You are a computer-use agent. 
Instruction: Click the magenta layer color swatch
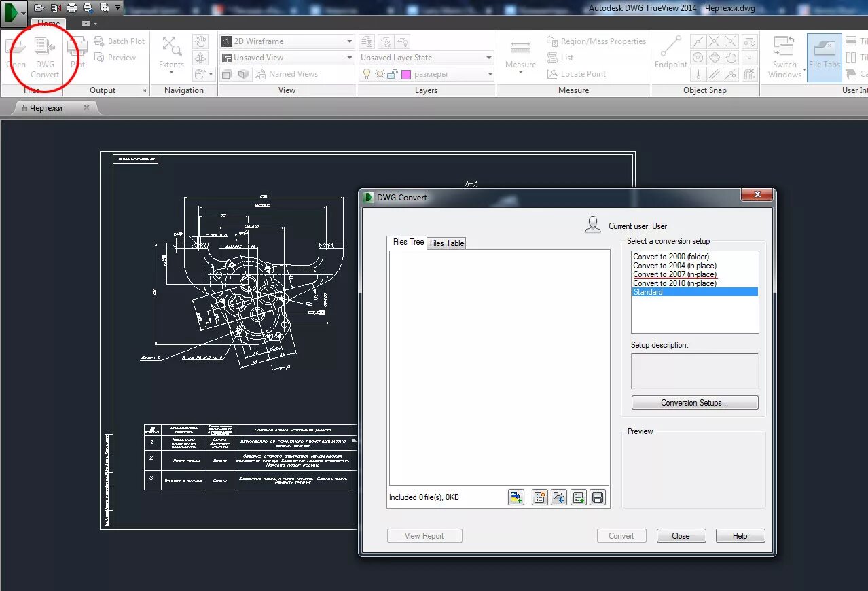point(406,74)
